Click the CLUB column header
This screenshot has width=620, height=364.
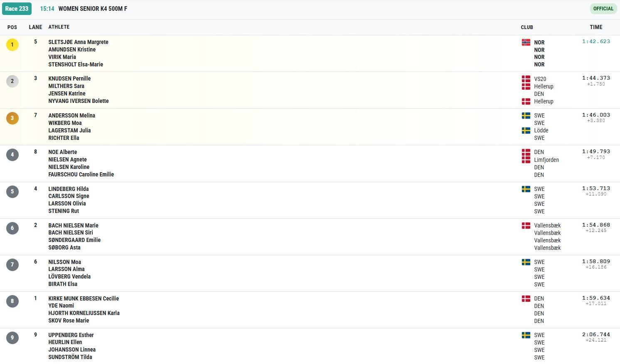[x=527, y=27]
